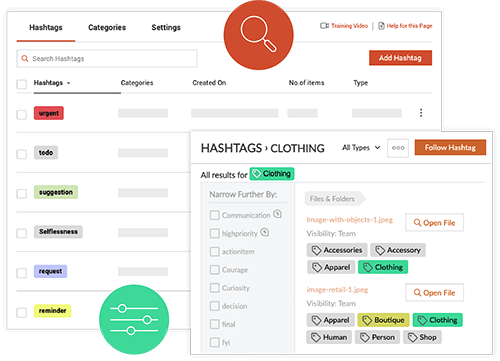Screen dimensions: 500x361
Task: Click the Help for this Page document icon
Action: pyautogui.click(x=381, y=26)
